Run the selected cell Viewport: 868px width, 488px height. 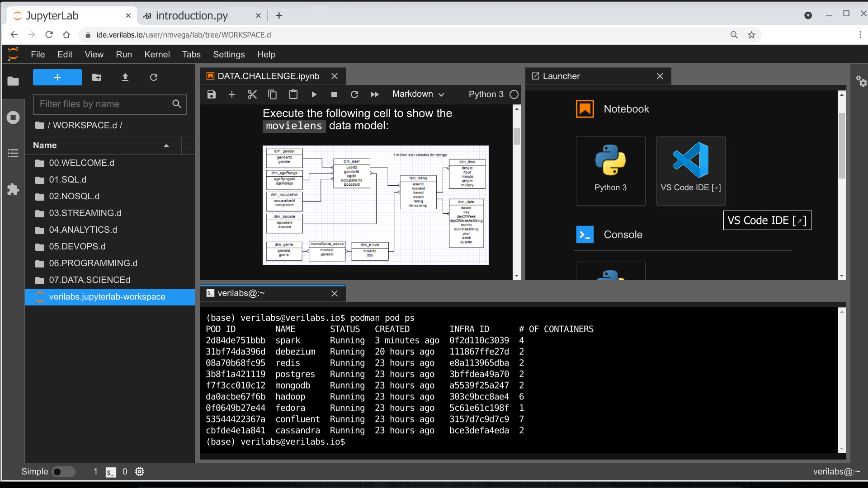pos(314,94)
